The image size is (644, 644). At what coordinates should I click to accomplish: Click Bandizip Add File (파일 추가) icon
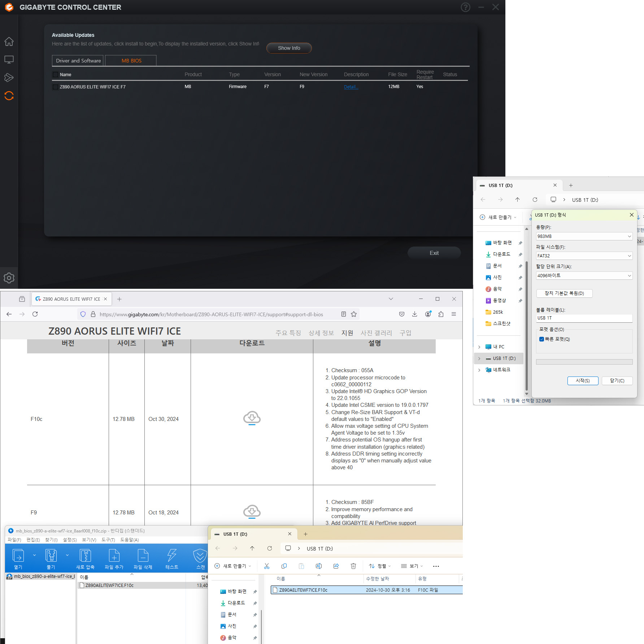[114, 559]
